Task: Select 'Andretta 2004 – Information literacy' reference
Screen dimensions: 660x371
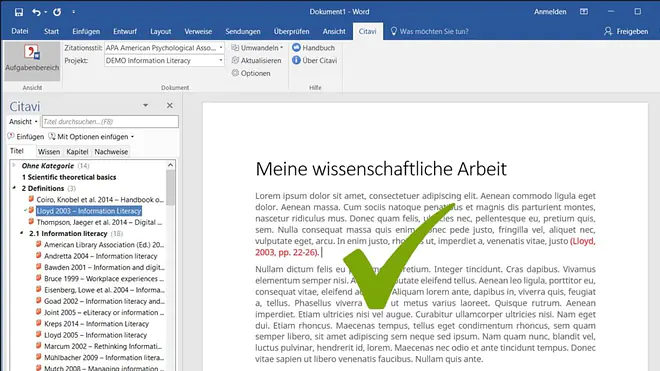Action: tap(101, 256)
